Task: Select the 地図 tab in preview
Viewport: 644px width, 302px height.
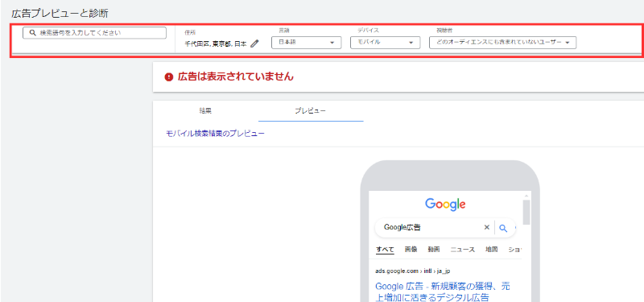Action: pos(492,250)
